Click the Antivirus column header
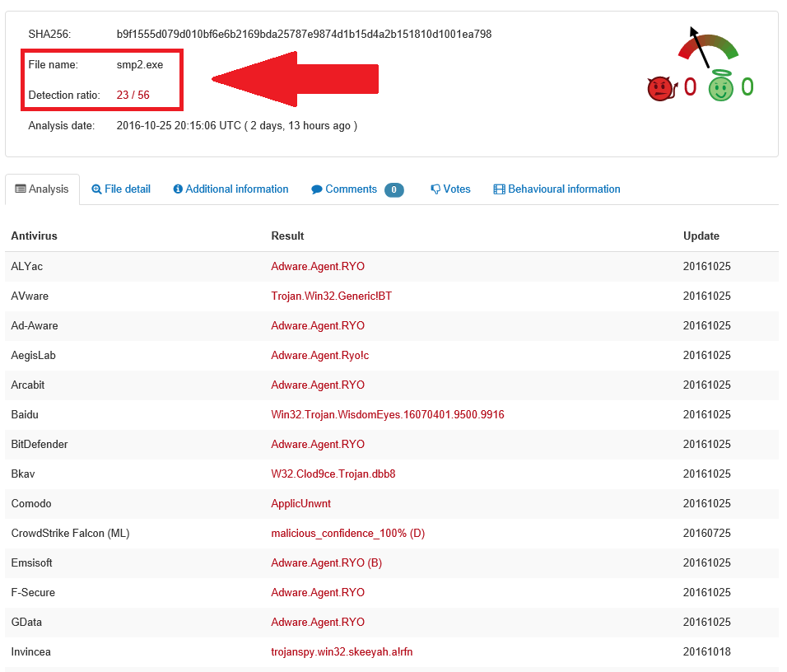787x672 pixels. pyautogui.click(x=34, y=236)
